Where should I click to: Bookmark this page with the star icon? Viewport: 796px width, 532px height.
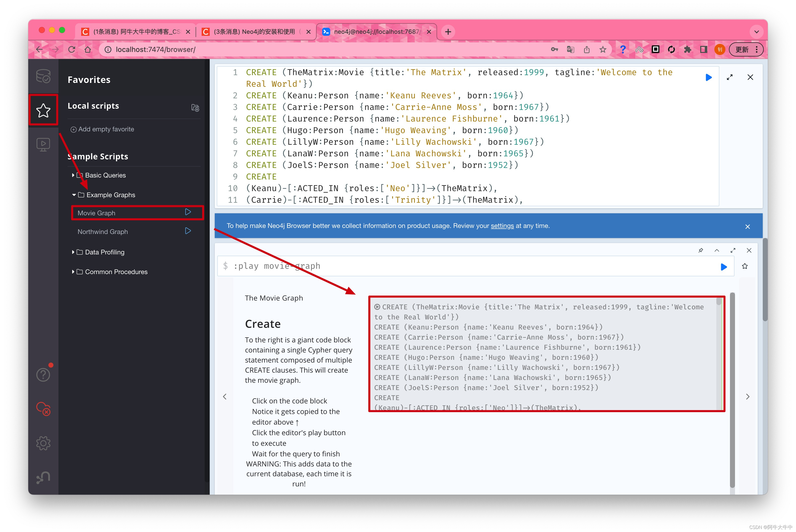tap(603, 49)
